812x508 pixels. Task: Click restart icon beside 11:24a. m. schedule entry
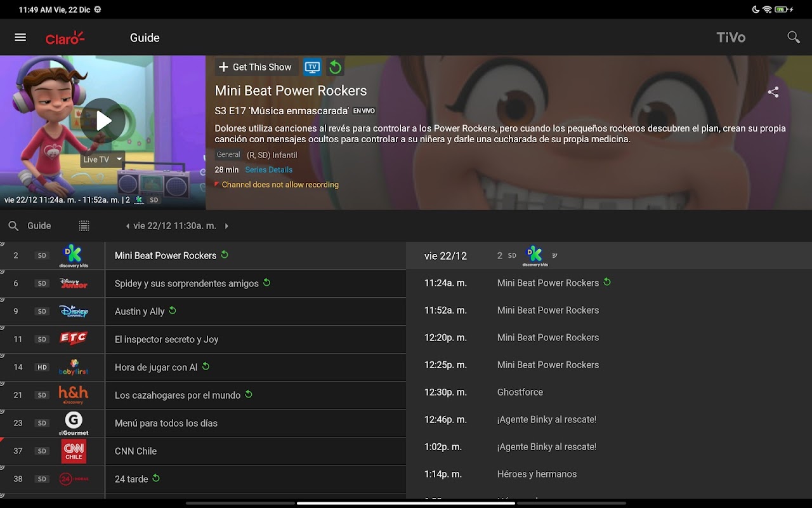pos(607,282)
